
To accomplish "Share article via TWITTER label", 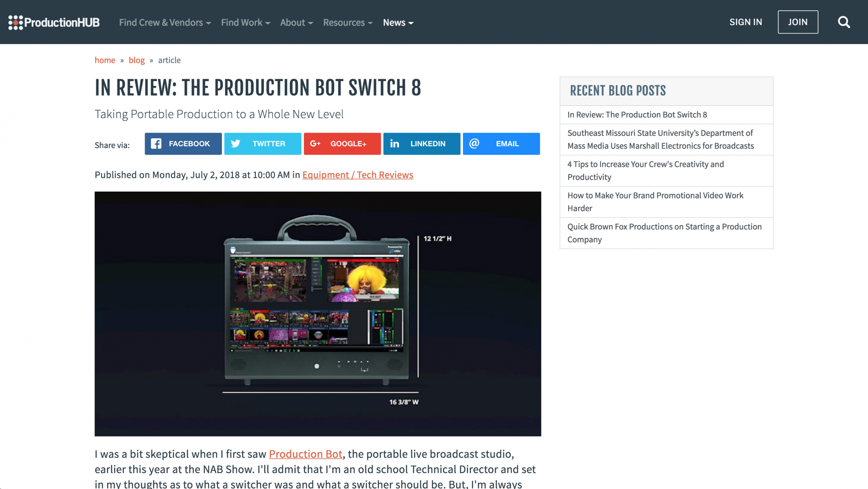I will [x=269, y=144].
